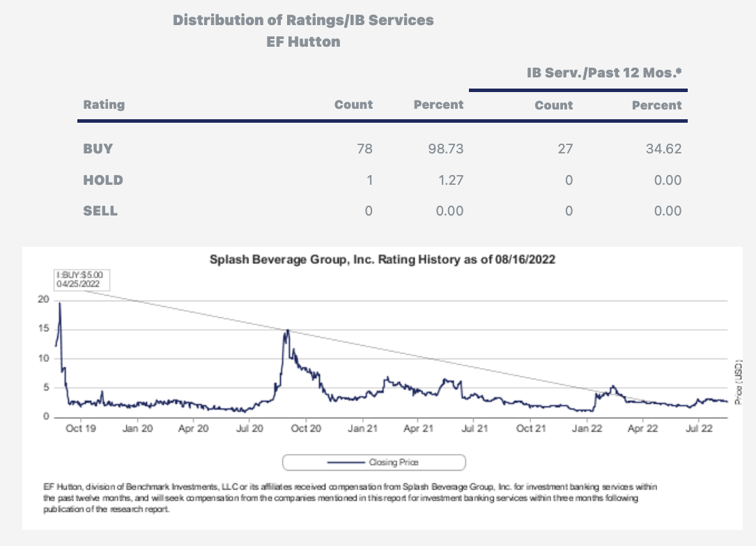Viewport: 756px width, 546px height.
Task: Select the rotated "Price (USD)" axis label
Action: [x=738, y=382]
